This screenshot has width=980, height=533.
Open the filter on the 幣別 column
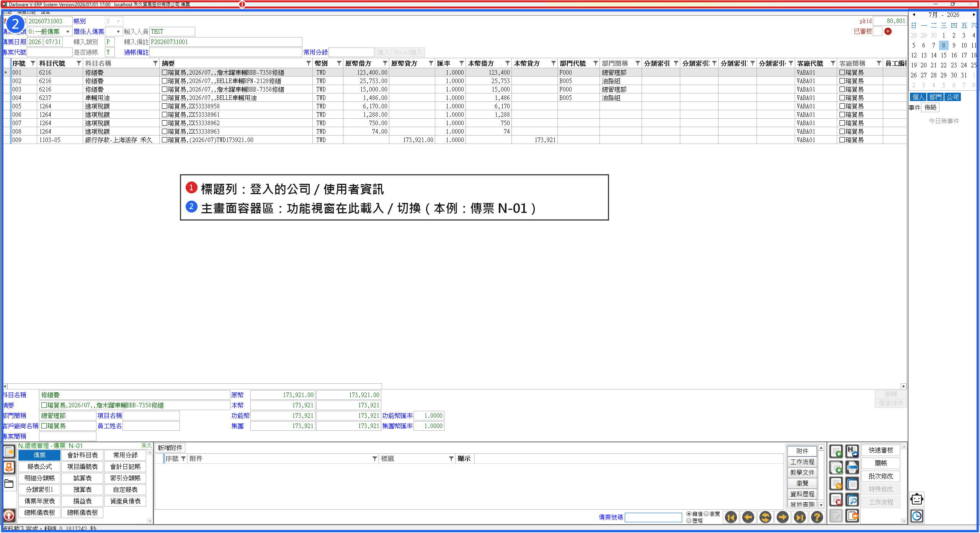339,63
